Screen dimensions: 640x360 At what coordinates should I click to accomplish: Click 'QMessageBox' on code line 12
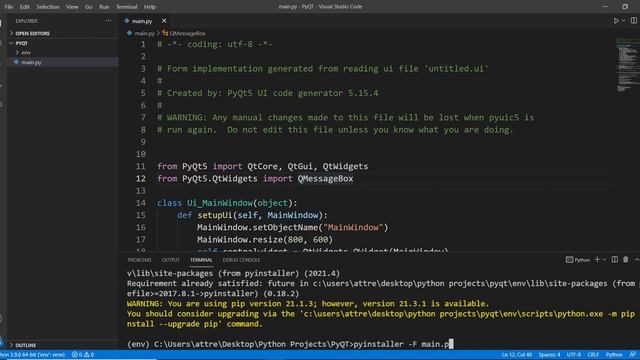[x=325, y=179]
